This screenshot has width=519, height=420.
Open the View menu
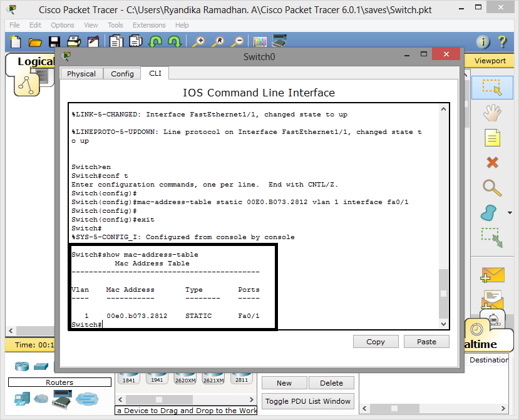point(91,25)
